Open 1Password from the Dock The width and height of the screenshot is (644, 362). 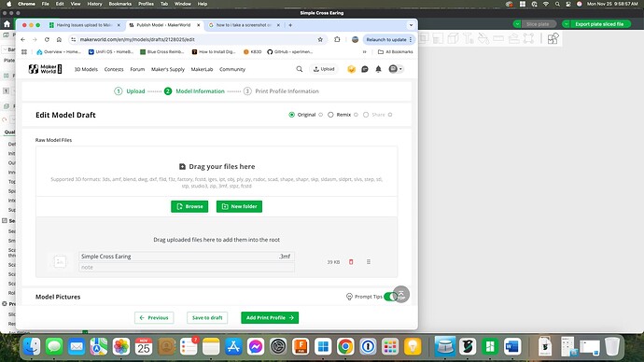click(x=368, y=347)
